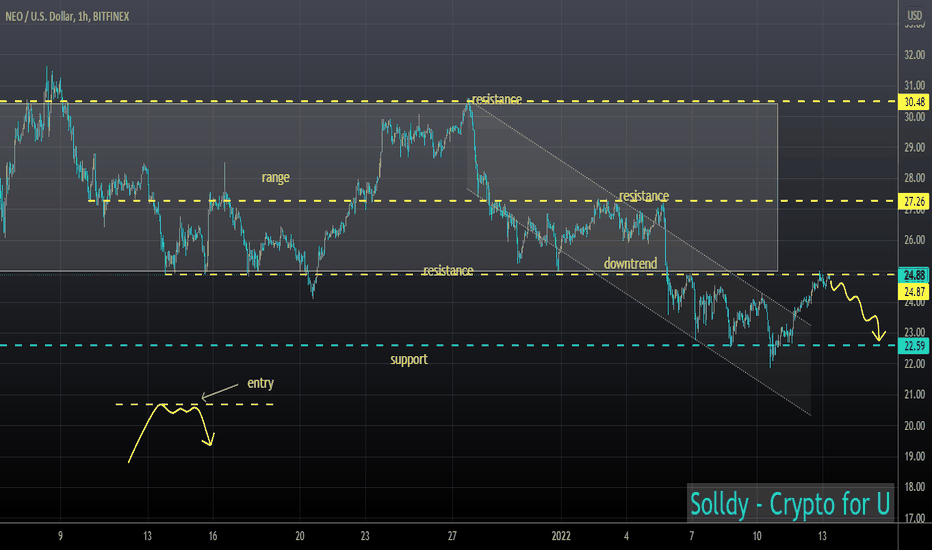Viewport: 932px width, 550px height.
Task: Click the 32.00 value on price axis
Action: tap(915, 55)
